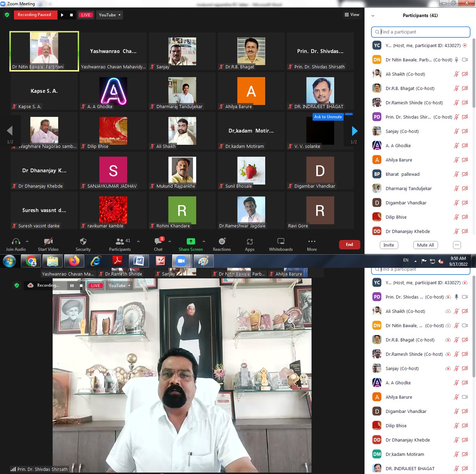Screen dimensions: 476x474
Task: Click End meeting button
Action: coord(350,244)
